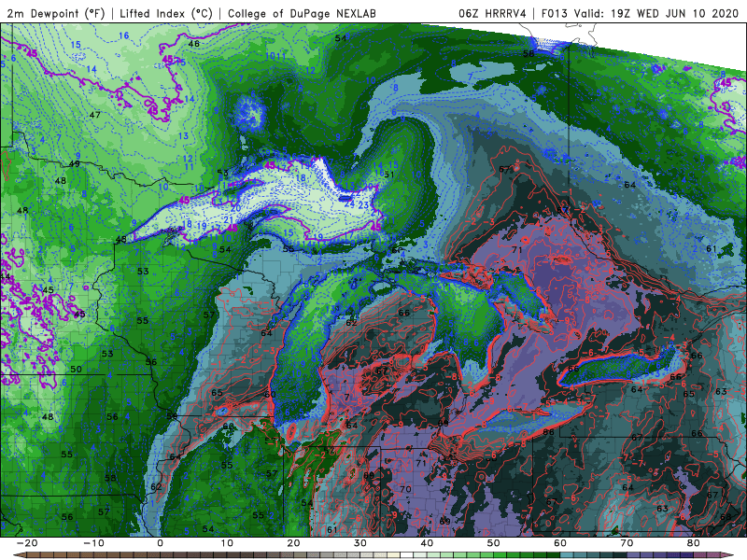Click the 60 label on the color scale

[x=560, y=543]
